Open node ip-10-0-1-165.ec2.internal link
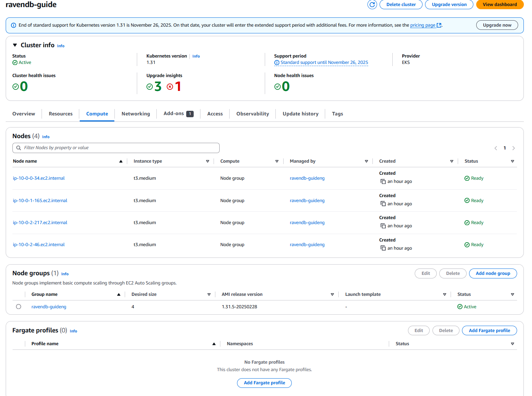This screenshot has height=396, width=532. pos(40,201)
